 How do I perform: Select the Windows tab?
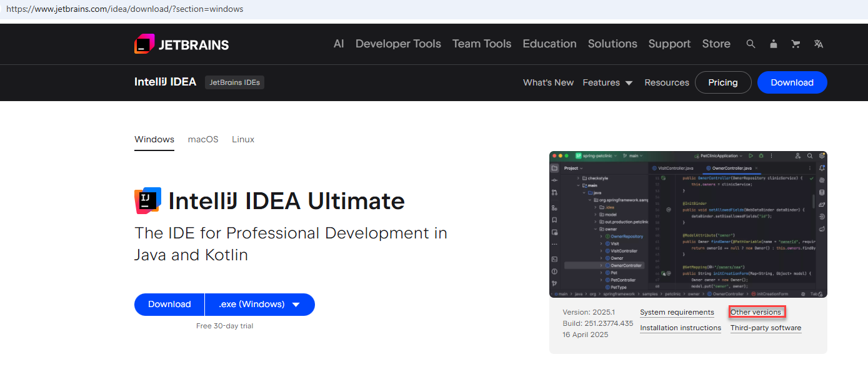(x=154, y=139)
